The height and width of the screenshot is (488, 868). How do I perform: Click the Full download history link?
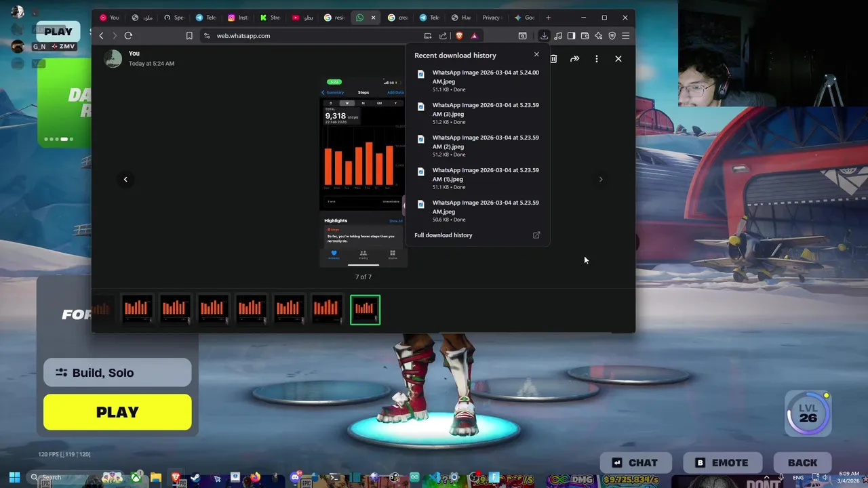point(443,235)
